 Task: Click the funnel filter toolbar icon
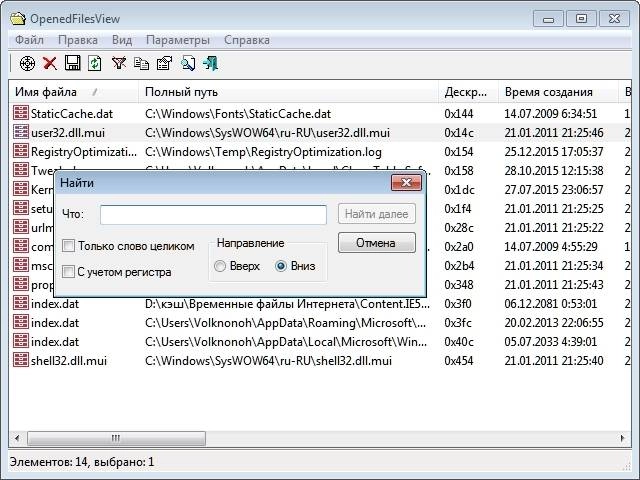coord(119,63)
